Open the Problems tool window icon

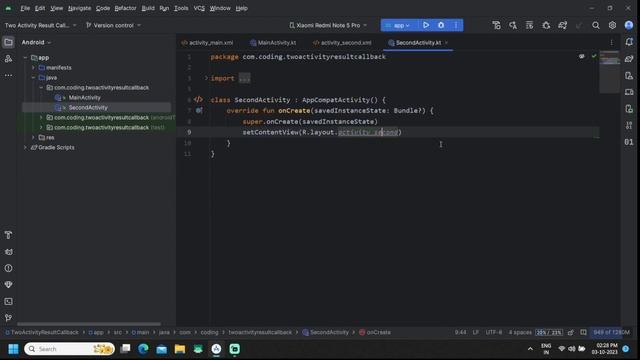point(8,268)
